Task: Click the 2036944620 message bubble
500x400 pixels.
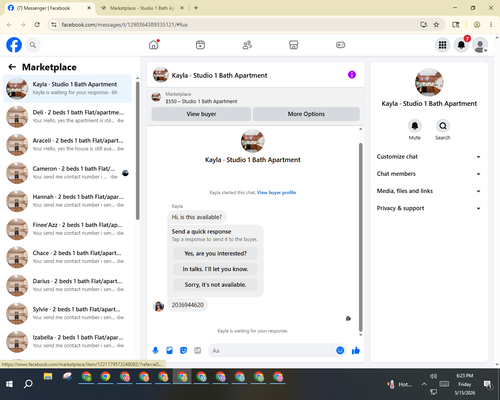Action: click(187, 305)
